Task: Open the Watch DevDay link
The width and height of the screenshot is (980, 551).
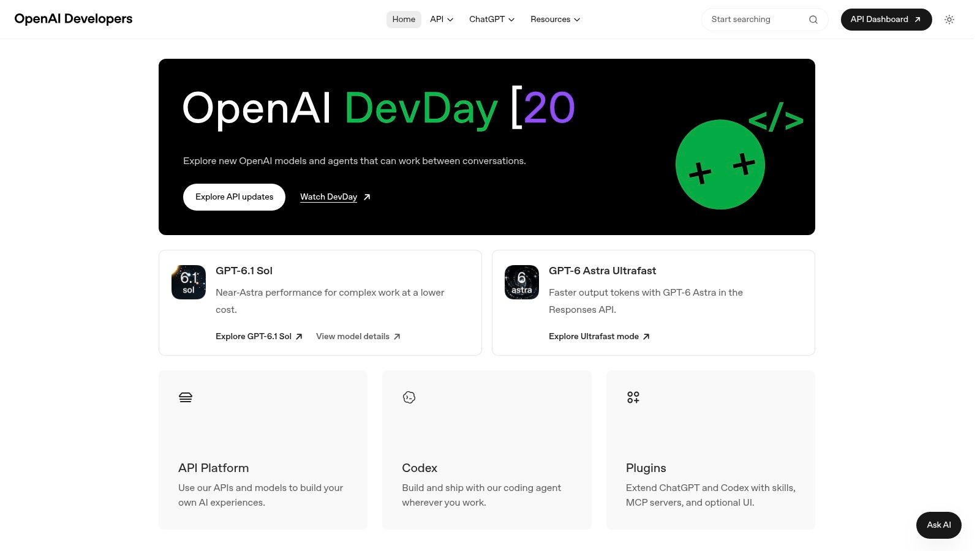Action: click(x=335, y=197)
